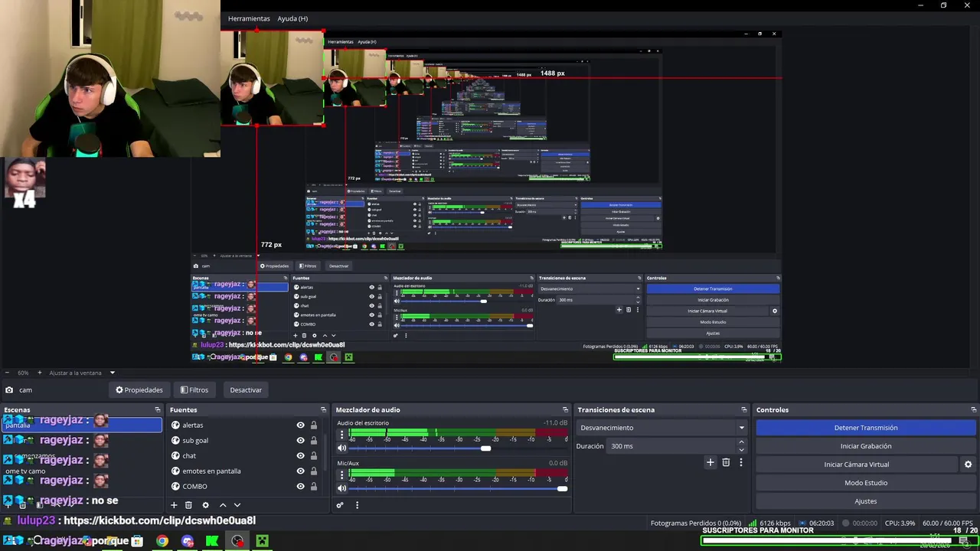Open Microsoft Store from the taskbar
The height and width of the screenshot is (551, 980).
(137, 541)
